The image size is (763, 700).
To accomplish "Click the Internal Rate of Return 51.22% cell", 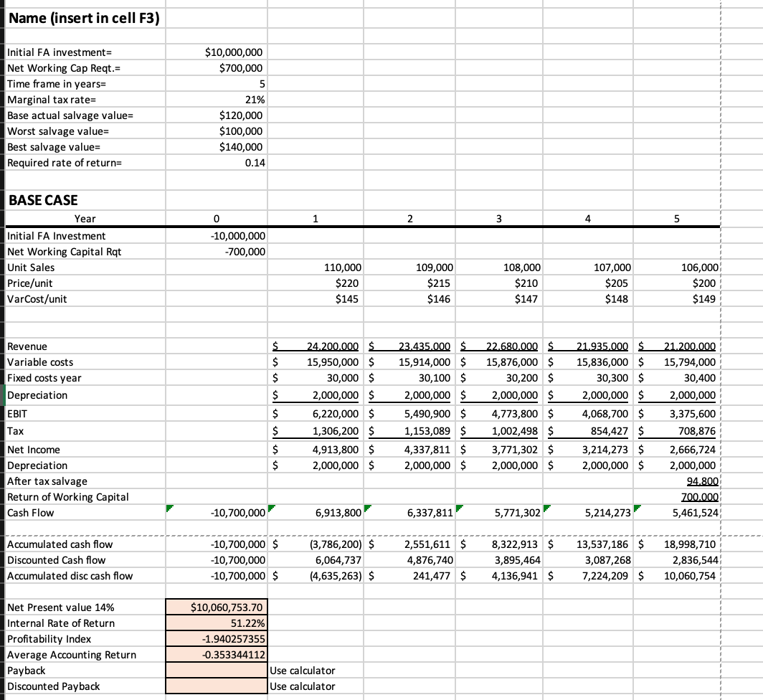I will pos(215,623).
